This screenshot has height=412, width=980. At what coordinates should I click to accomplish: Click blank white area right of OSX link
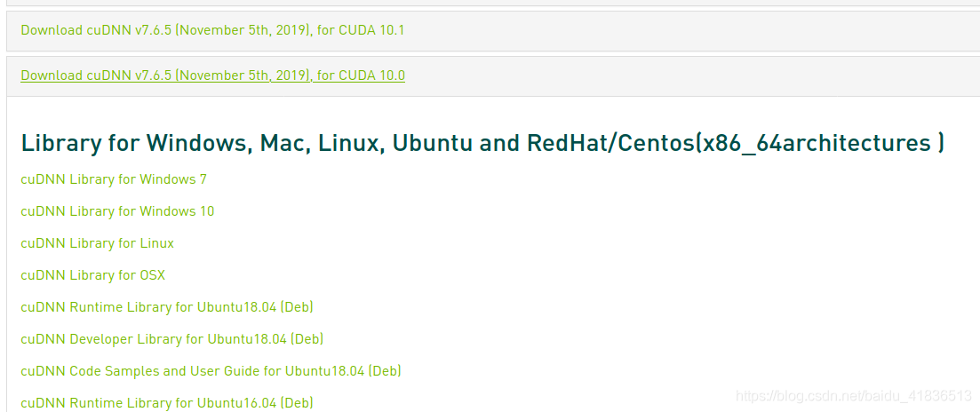tap(533, 275)
